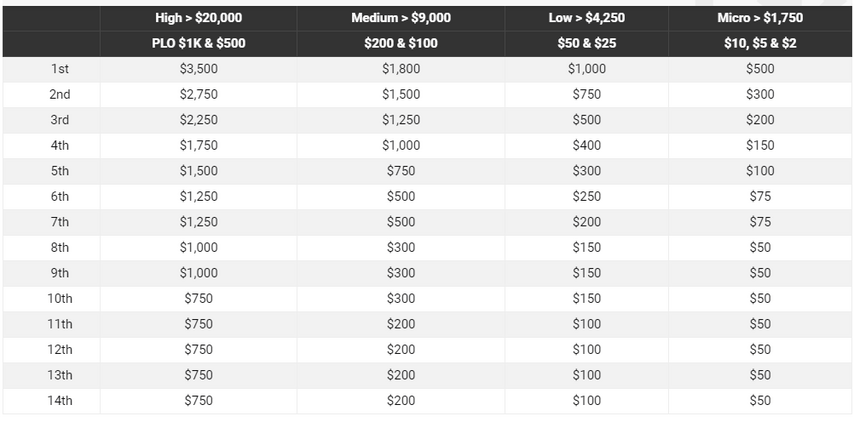Select the $500 Micro first prize cell

[x=760, y=69]
